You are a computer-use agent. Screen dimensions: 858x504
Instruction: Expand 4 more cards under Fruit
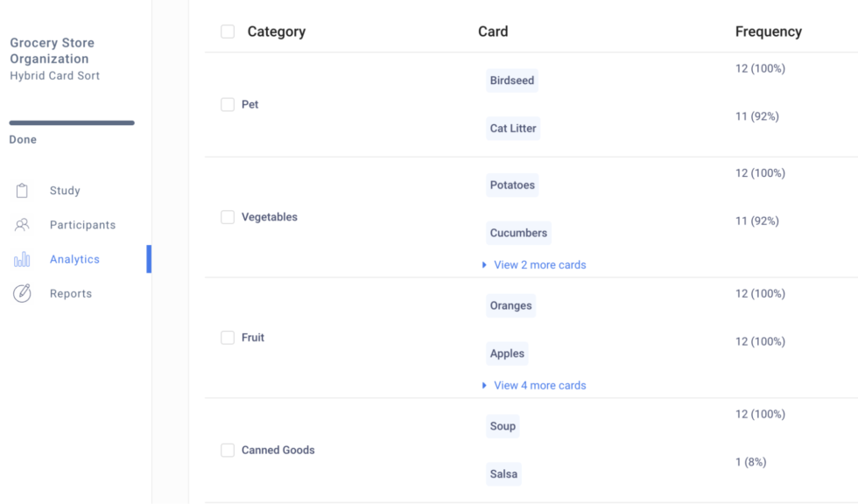538,385
